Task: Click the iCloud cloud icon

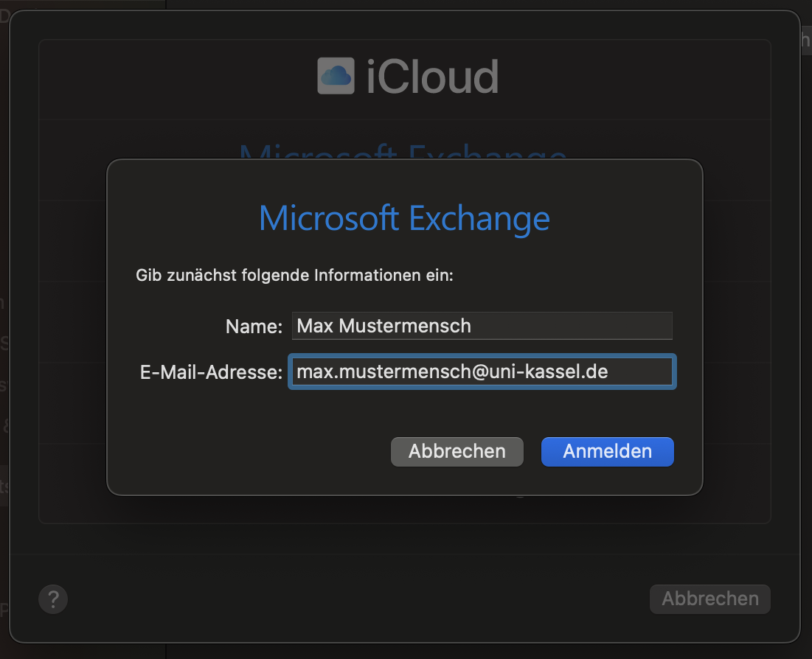Action: [336, 76]
